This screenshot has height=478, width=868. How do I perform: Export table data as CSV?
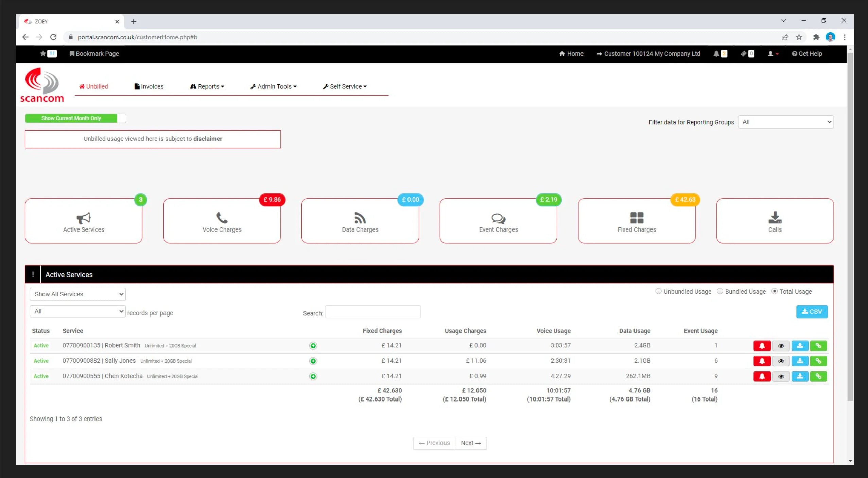pos(812,311)
